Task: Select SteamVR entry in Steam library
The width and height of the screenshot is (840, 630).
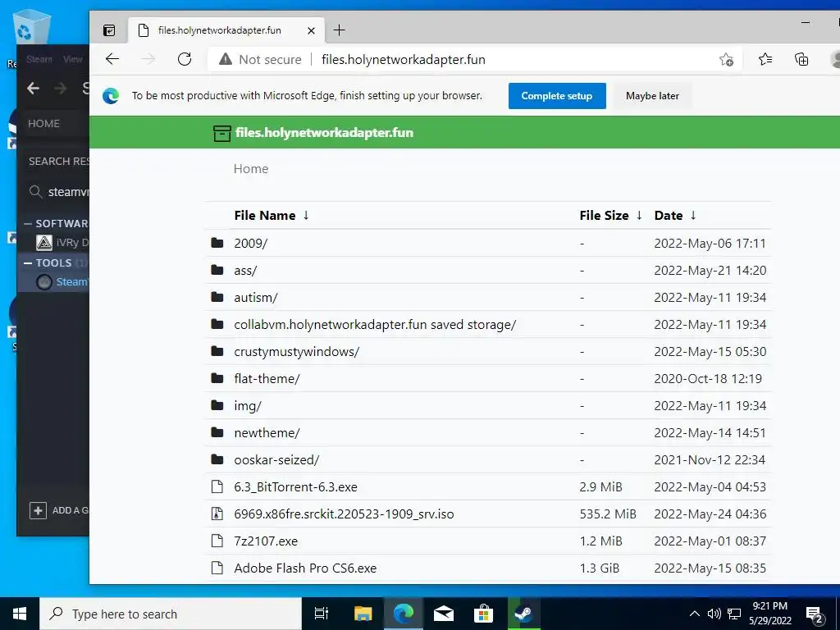Action: click(53, 282)
